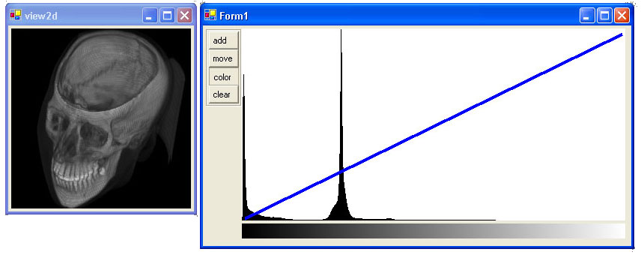Close the view2d window
644x270 pixels.
point(184,16)
